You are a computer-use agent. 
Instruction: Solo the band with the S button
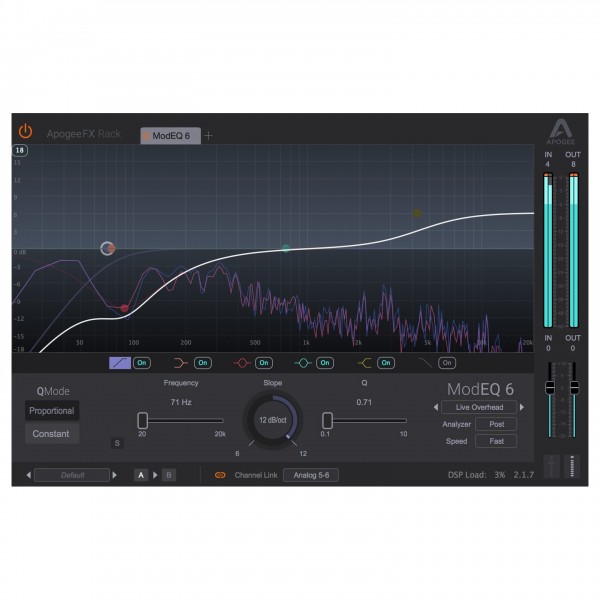click(117, 443)
